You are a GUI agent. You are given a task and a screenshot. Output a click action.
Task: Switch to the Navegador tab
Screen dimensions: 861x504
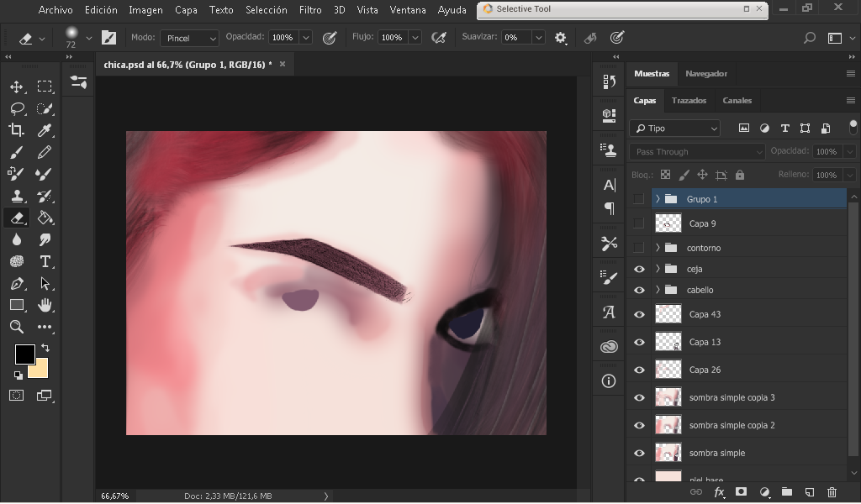705,73
